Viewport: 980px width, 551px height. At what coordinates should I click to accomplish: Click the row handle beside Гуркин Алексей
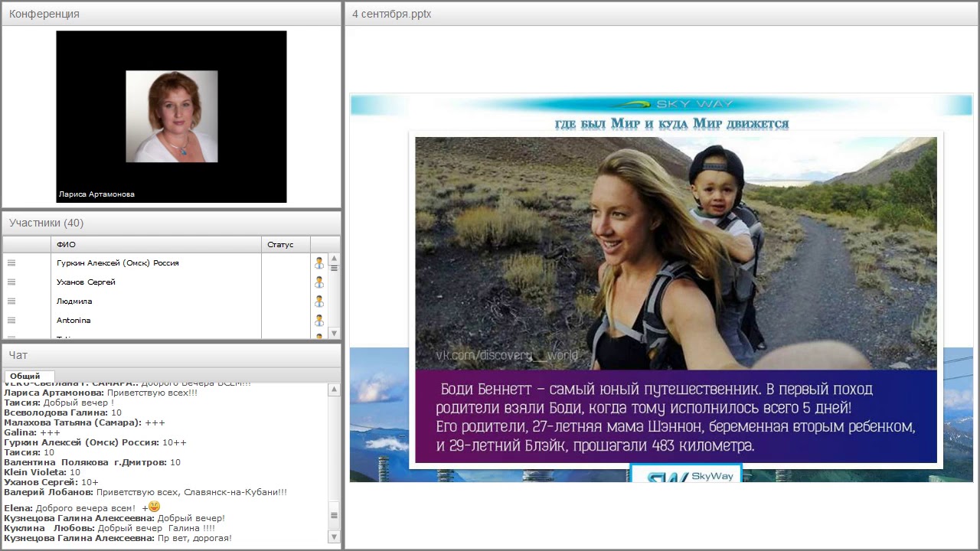[11, 262]
